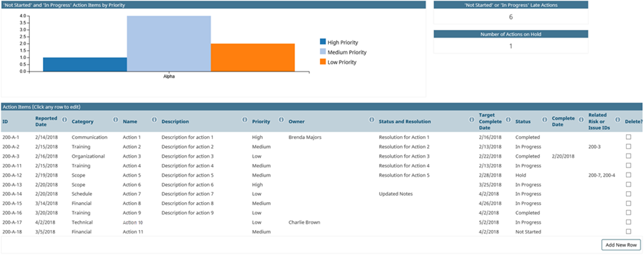
Task: Check the Delete box for row 200-A-18
Action: (x=629, y=231)
